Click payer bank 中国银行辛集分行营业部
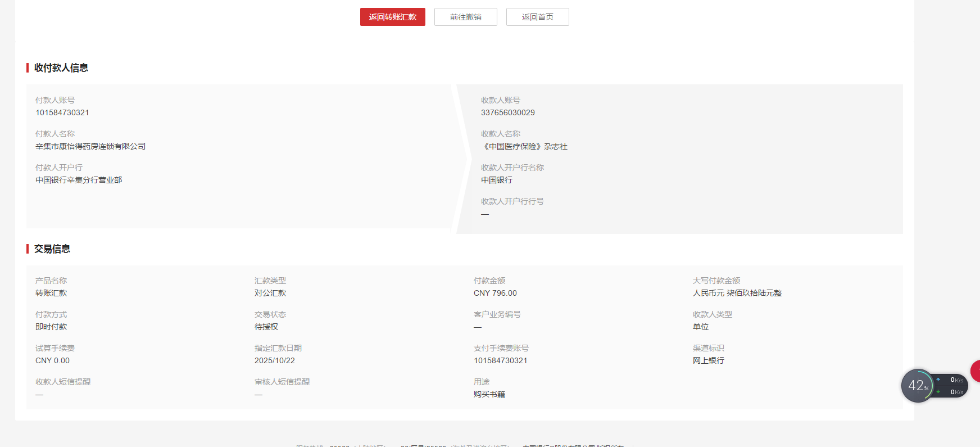Viewport: 980px width, 447px height. point(79,180)
